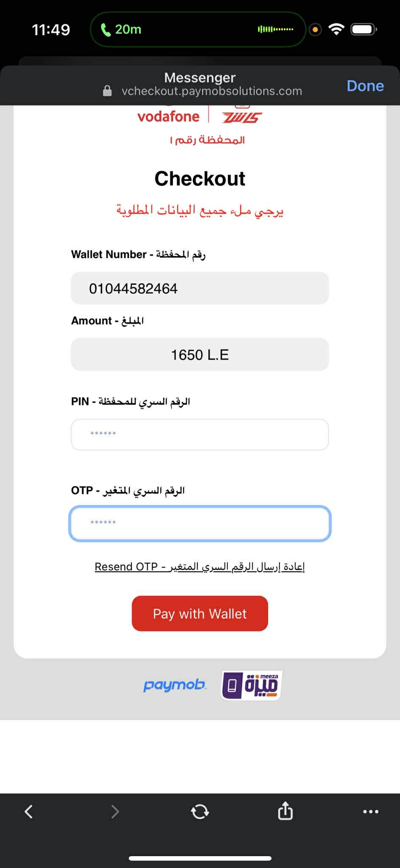Tap the Wi-Fi status icon
This screenshot has width=400, height=868.
[x=336, y=29]
